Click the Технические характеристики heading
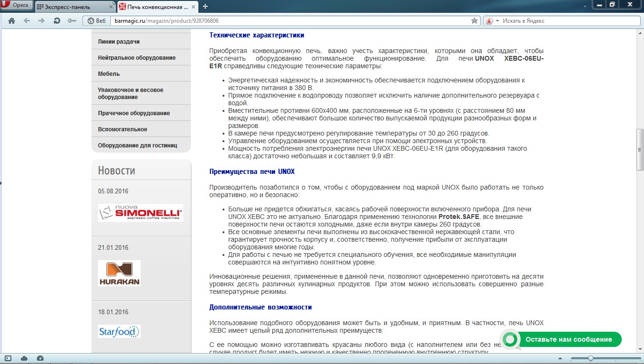Screen dimensions: 644x364 click(x=257, y=35)
